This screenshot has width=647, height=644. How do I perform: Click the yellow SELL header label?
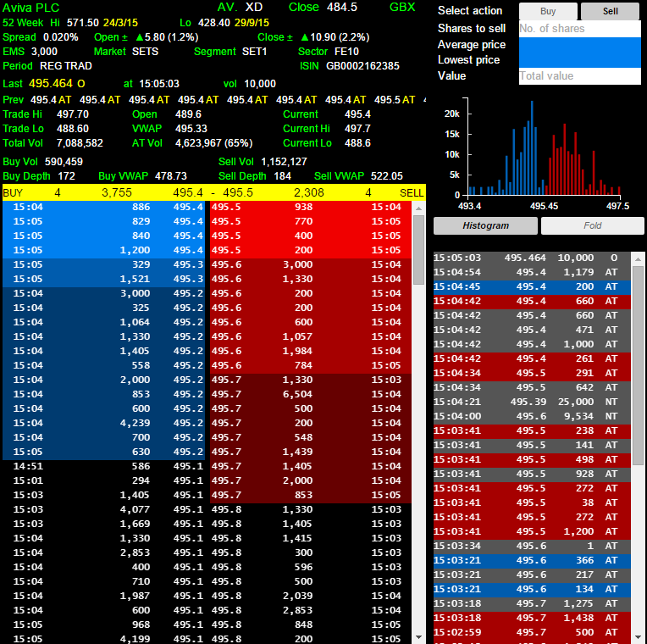[412, 193]
